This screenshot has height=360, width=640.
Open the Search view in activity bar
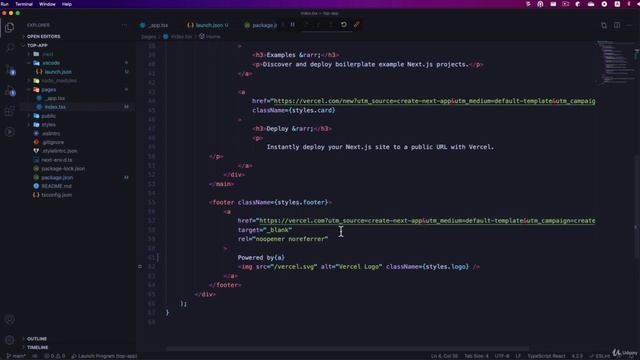click(x=9, y=48)
